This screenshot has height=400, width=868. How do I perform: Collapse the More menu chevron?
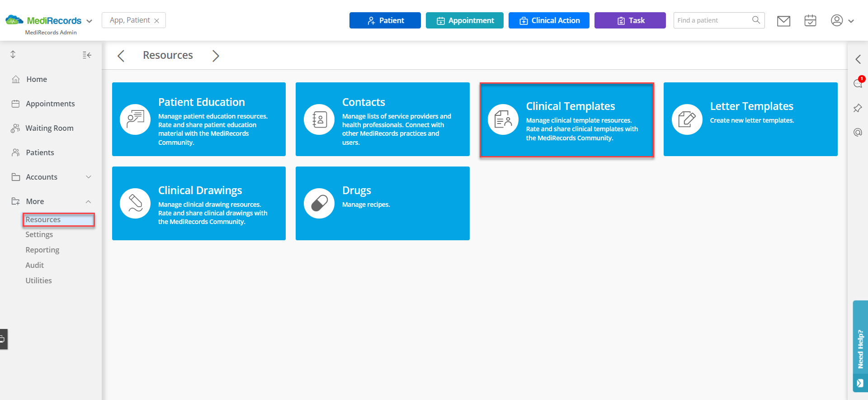(x=89, y=202)
